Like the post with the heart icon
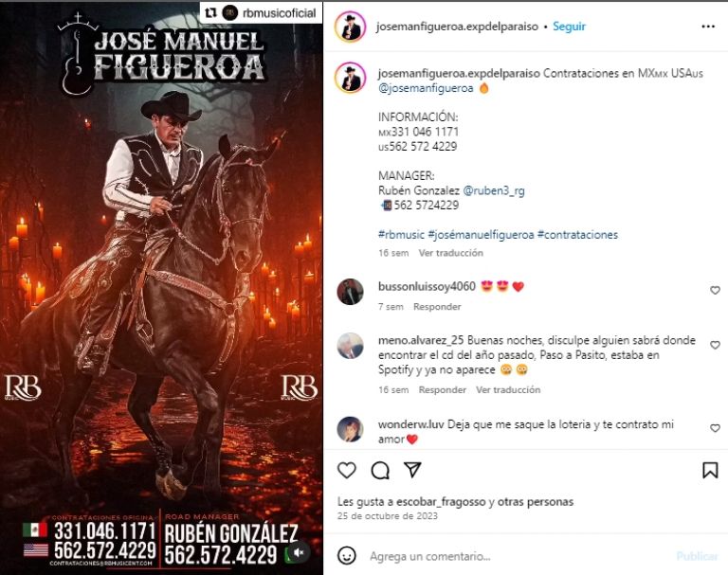The height and width of the screenshot is (575, 728). [x=346, y=470]
